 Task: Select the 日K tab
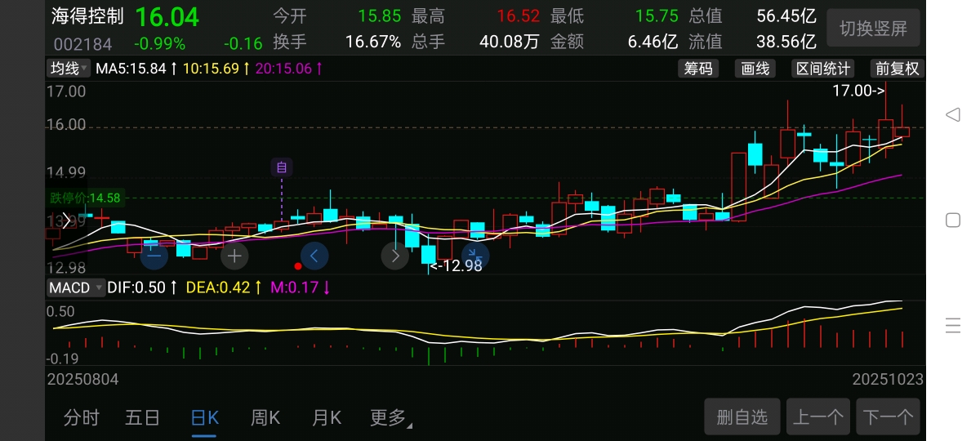tap(204, 418)
